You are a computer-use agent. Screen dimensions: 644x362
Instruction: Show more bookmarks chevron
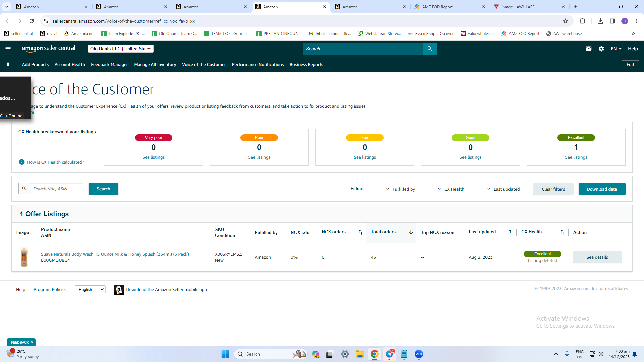coord(633,34)
